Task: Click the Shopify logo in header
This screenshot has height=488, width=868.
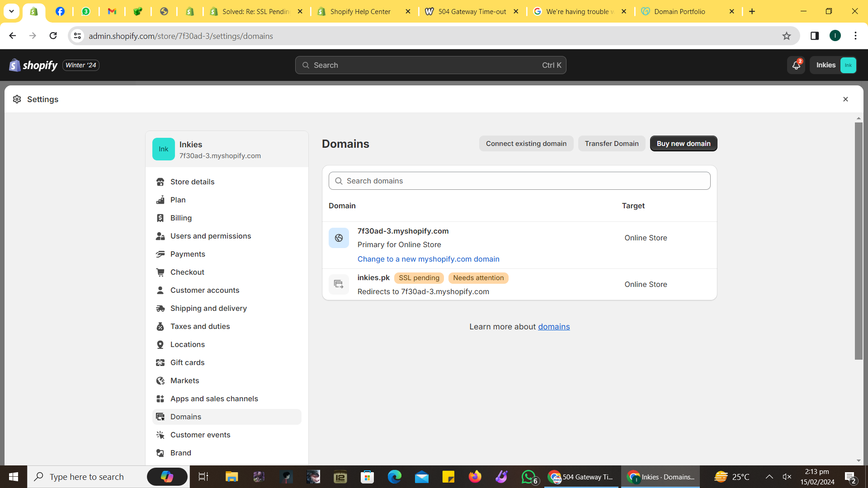Action: pos(33,66)
